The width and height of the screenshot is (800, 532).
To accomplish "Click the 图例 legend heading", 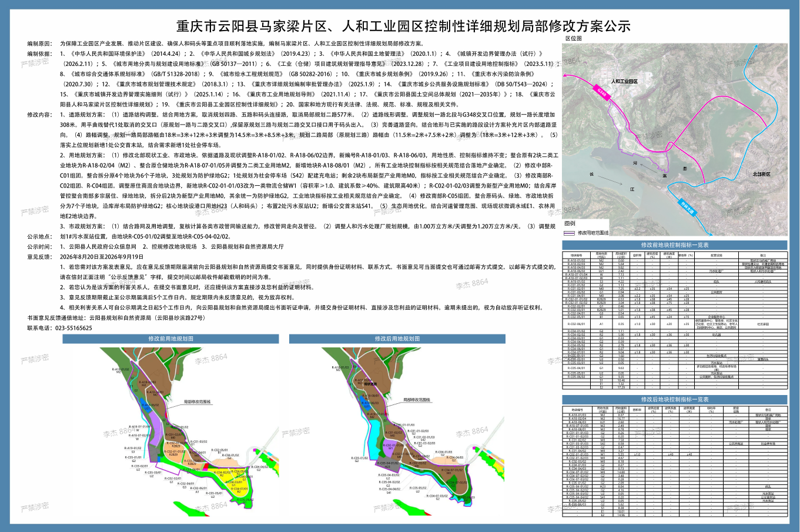I will click(570, 223).
